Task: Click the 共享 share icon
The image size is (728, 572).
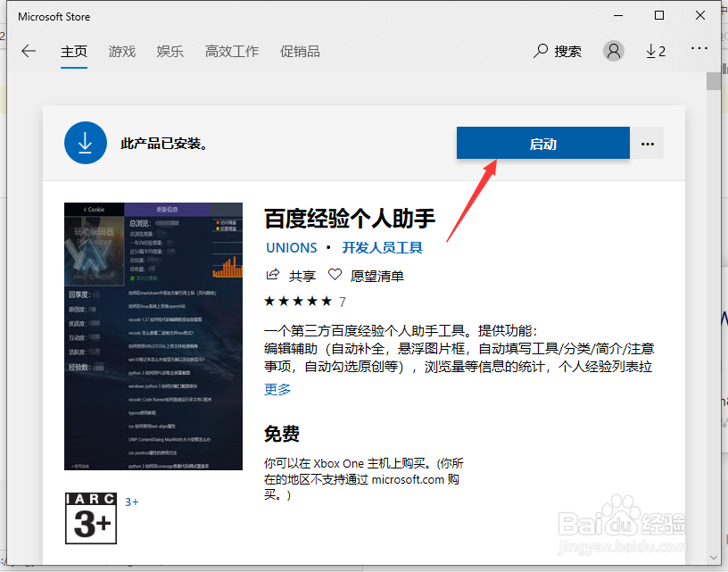Action: [272, 275]
